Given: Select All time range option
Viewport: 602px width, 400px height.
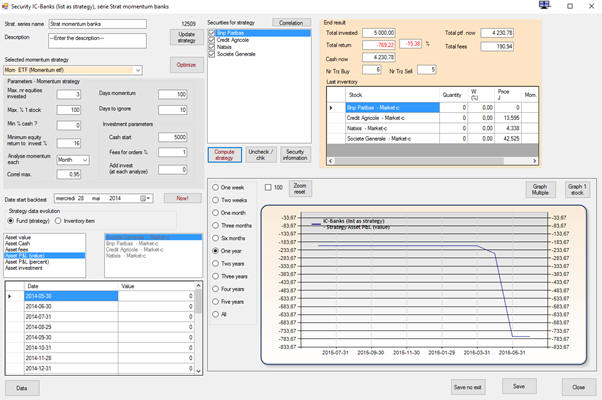Looking at the screenshot, I should [215, 314].
